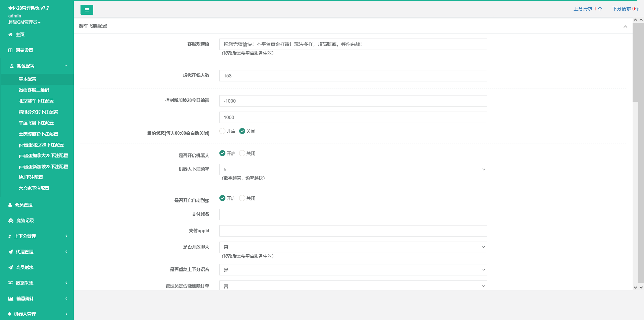
Task: Select 关闭 for 是否开启自动到账
Action: (242, 198)
